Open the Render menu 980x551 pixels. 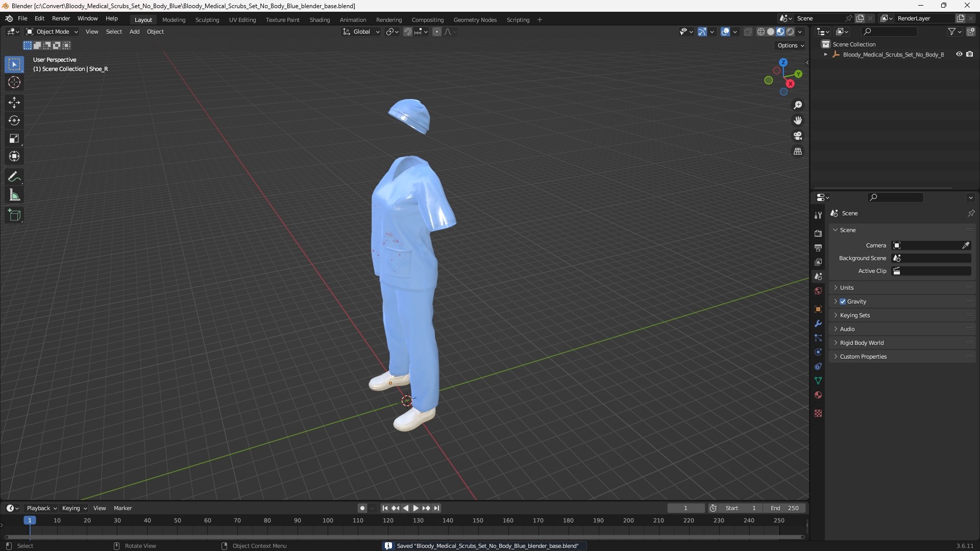pyautogui.click(x=61, y=18)
